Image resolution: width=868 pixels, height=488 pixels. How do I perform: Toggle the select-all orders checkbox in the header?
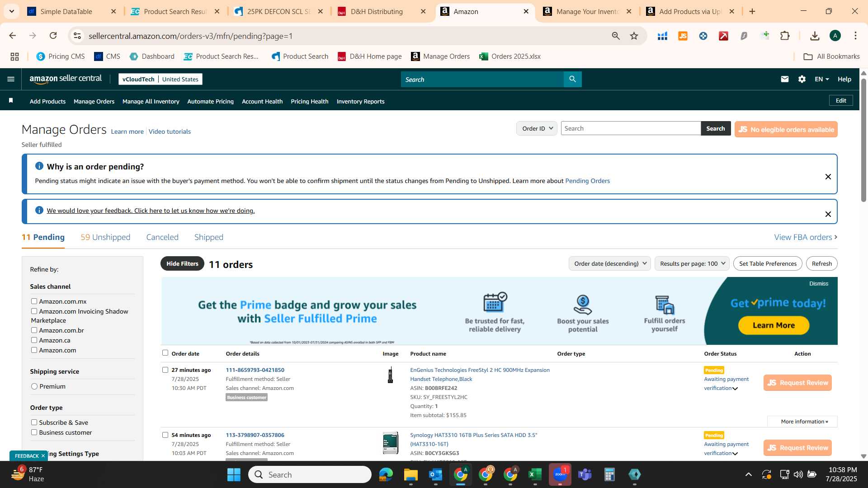[x=165, y=353]
